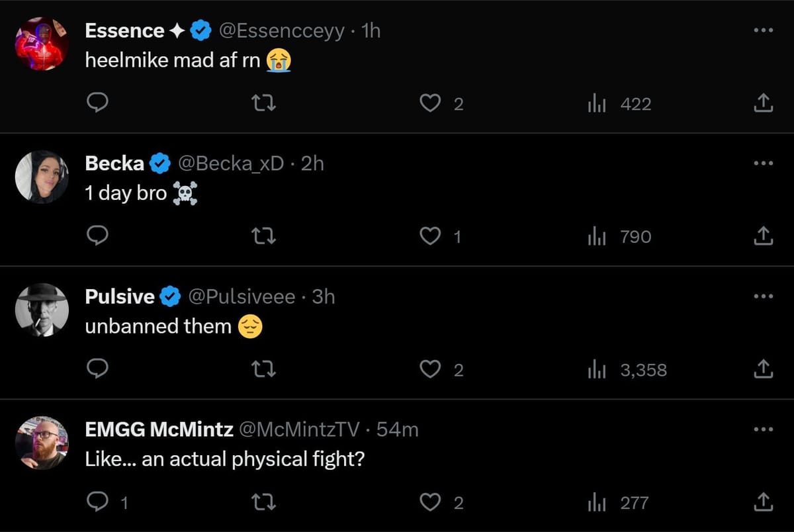This screenshot has height=532, width=794.
Task: Click Essence's profile avatar
Action: pos(42,44)
